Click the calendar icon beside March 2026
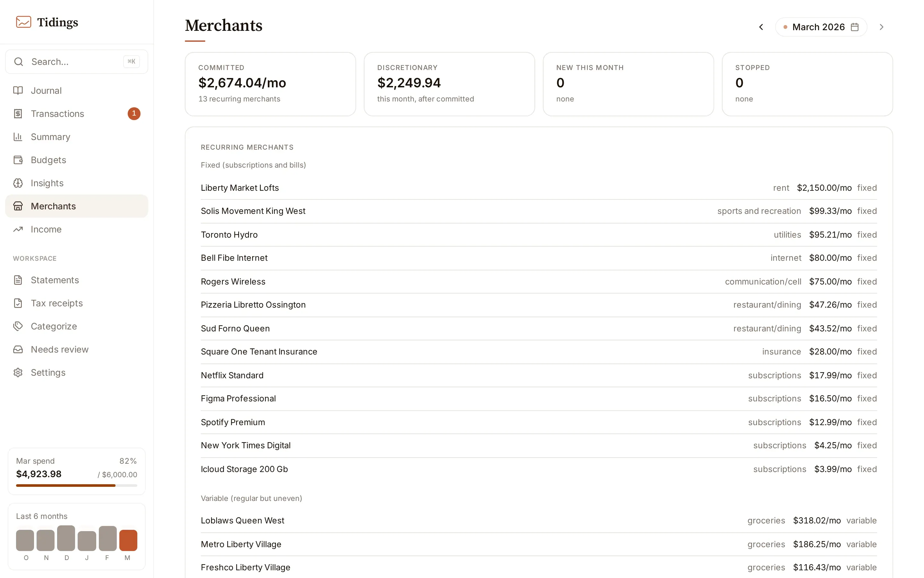The width and height of the screenshot is (924, 578). [855, 27]
